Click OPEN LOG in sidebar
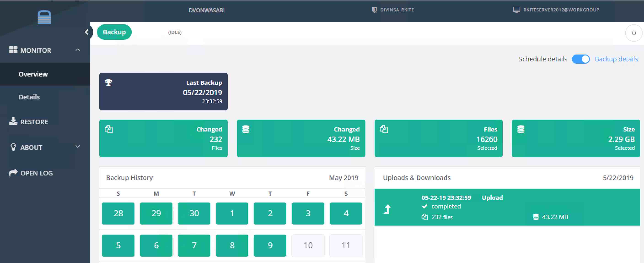The image size is (644, 263). (x=37, y=173)
